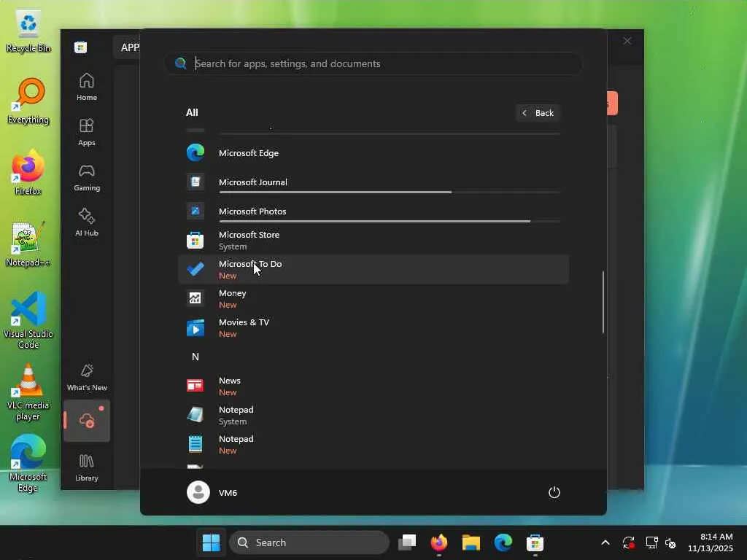
Task: Click the muted volume tray icon
Action: point(670,542)
